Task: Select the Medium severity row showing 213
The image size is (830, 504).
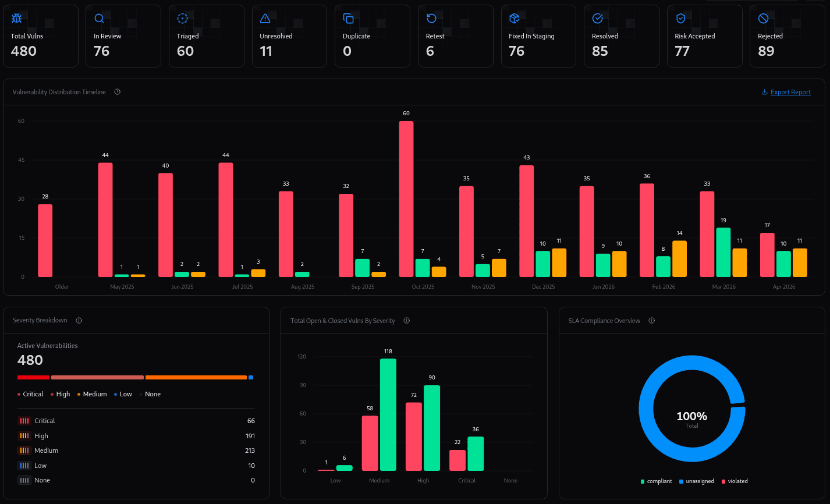Action: pos(136,450)
